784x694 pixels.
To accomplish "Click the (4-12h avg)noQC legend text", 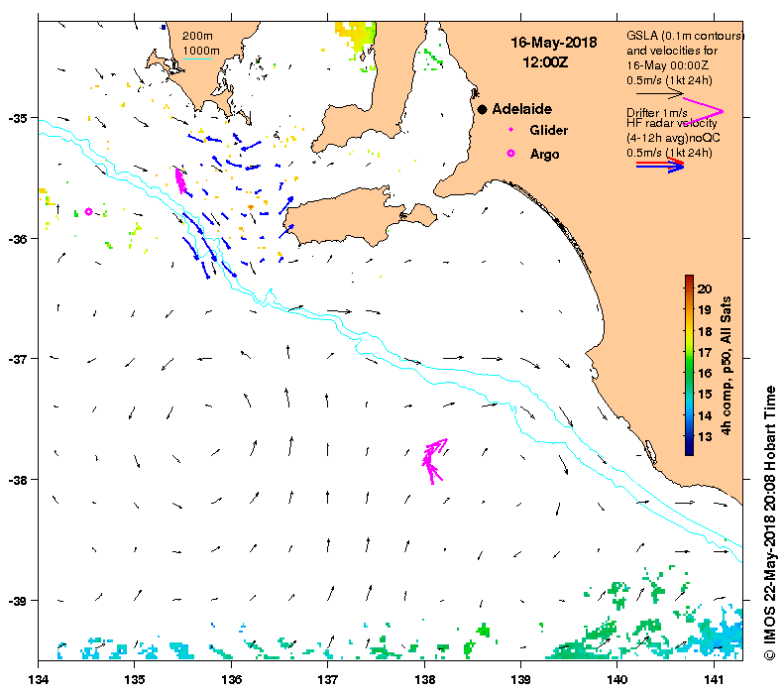I will pyautogui.click(x=673, y=138).
